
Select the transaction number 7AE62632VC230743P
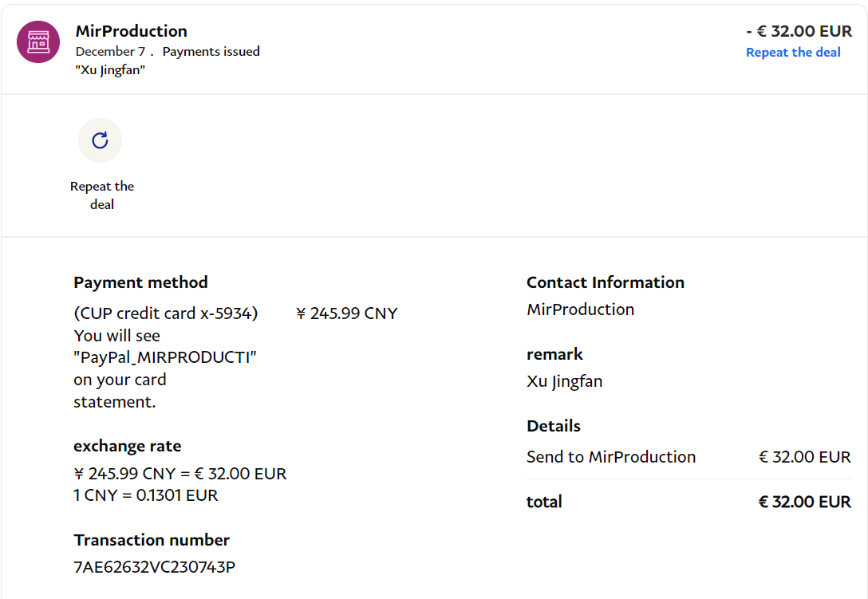point(154,567)
